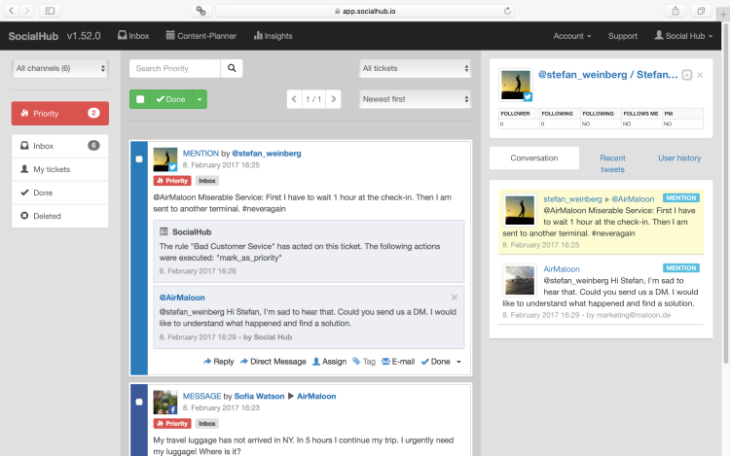Click the app.socialhub.io address bar
Screen dimensions: 730x456
[x=365, y=11]
